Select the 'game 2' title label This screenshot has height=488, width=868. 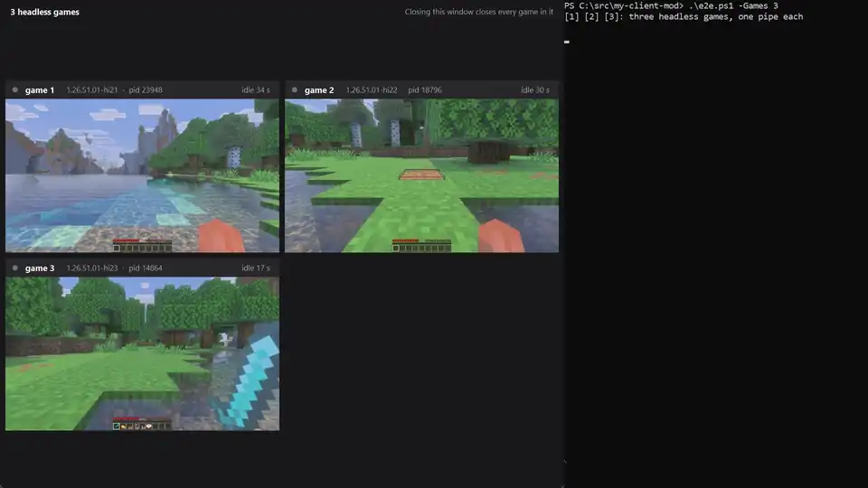pos(319,90)
